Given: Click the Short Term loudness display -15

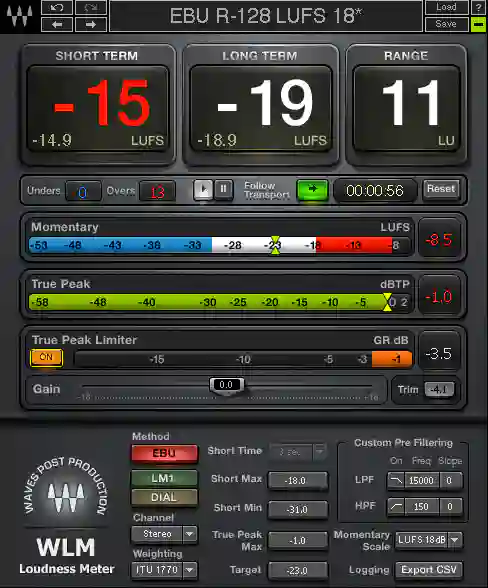Looking at the screenshot, I should click(x=98, y=109).
